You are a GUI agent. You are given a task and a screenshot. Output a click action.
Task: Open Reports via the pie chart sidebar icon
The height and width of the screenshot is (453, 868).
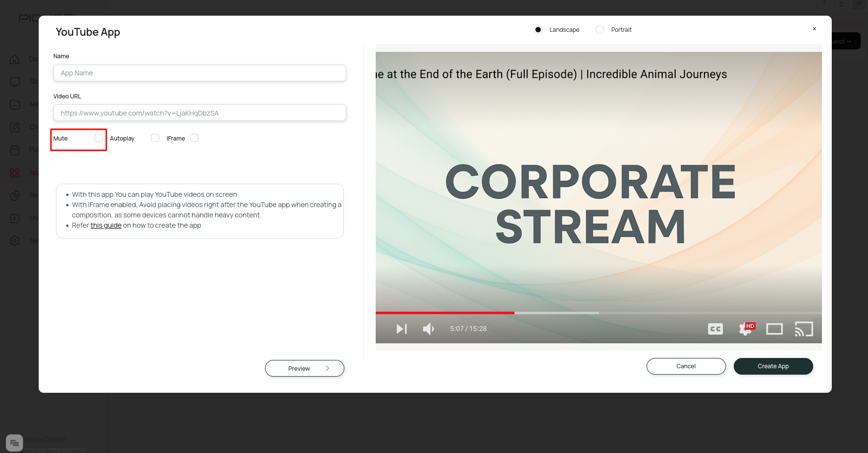[15, 194]
